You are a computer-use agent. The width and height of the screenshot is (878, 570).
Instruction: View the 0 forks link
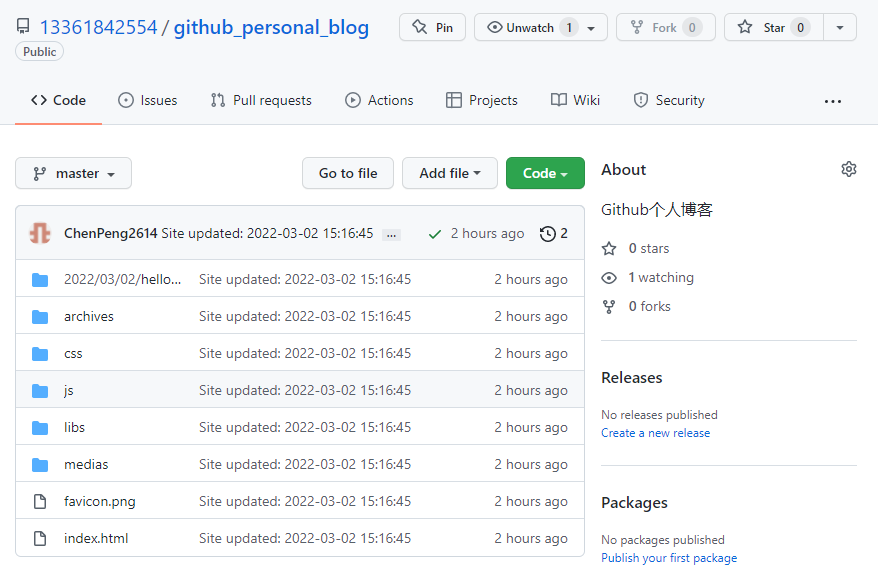pos(649,306)
